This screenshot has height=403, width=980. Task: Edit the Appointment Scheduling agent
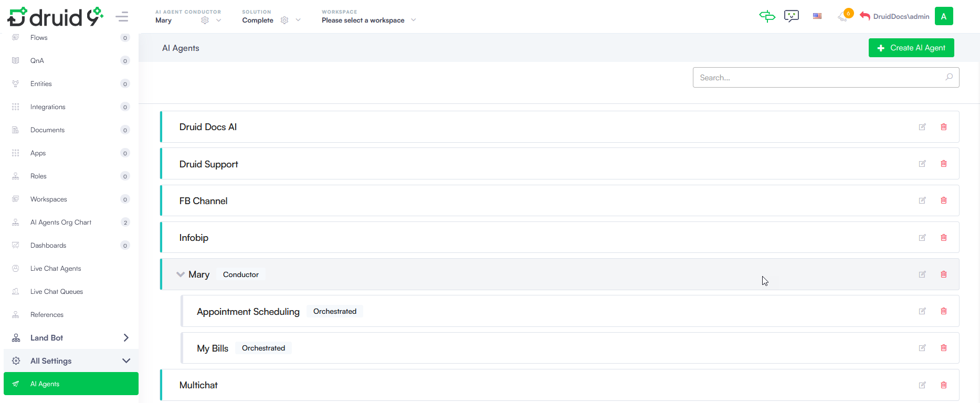[922, 311]
